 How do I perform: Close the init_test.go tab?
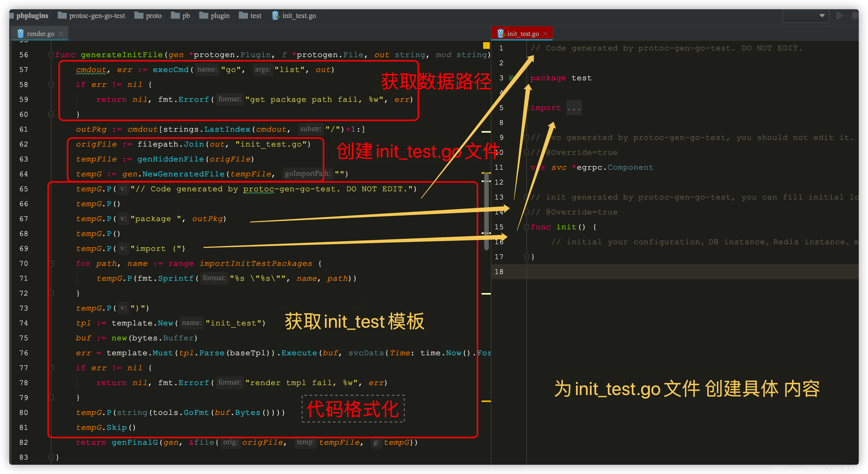tap(546, 34)
